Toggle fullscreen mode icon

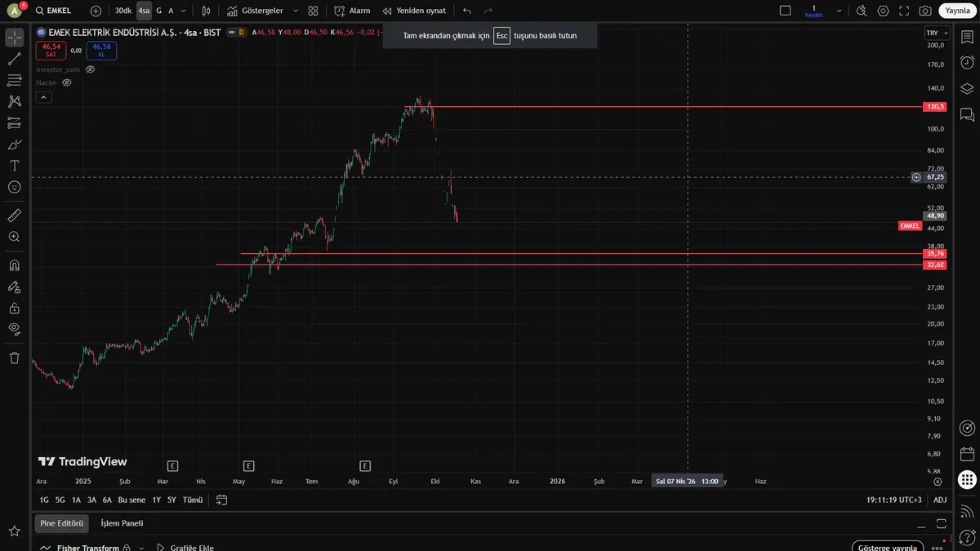coord(904,11)
